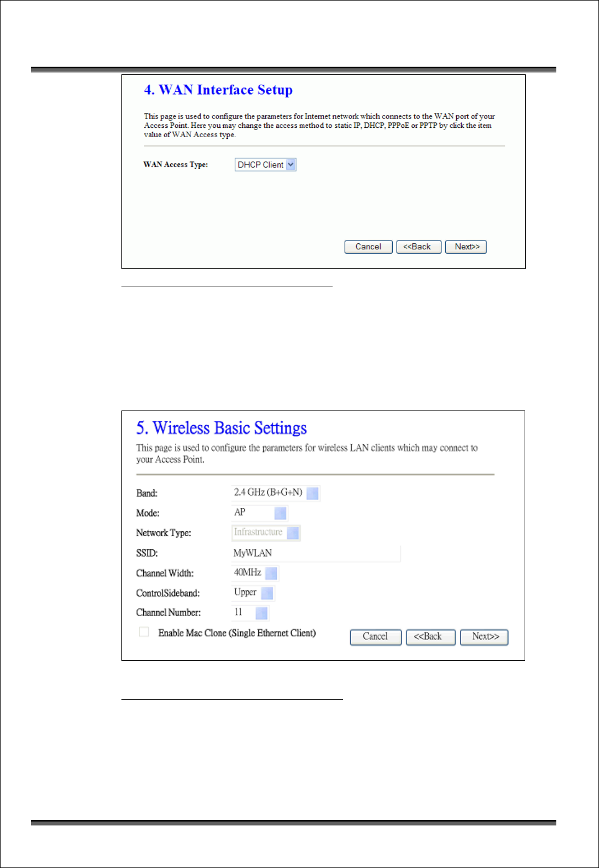The height and width of the screenshot is (868, 599).
Task: Expand the ControlSideband Upper dropdown
Action: point(253,593)
